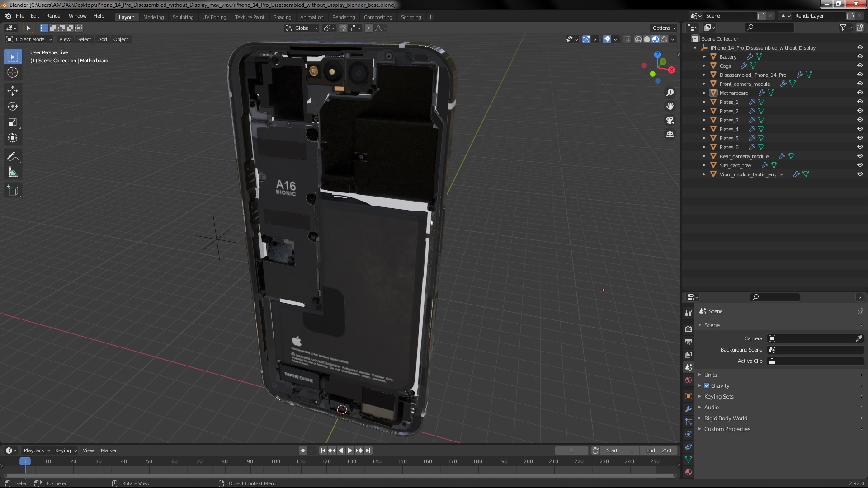
Task: Hide the Plates_3 object
Action: [x=860, y=120]
